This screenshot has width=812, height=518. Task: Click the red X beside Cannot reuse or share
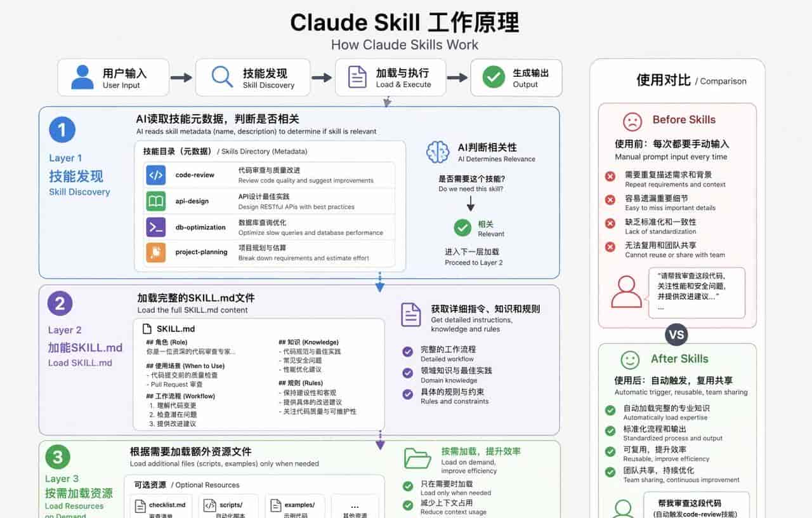pos(610,247)
